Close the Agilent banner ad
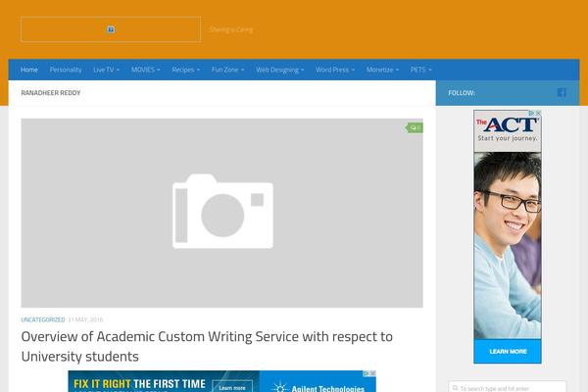Image resolution: width=588 pixels, height=392 pixels. point(373,373)
